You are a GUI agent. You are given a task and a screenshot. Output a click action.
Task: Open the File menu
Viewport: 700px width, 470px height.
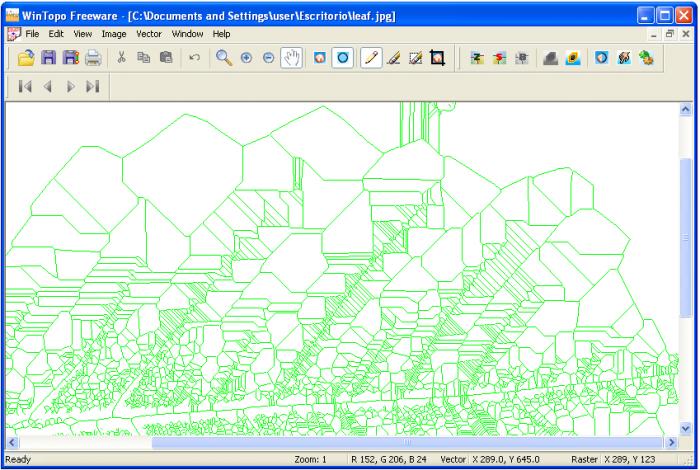(x=32, y=34)
